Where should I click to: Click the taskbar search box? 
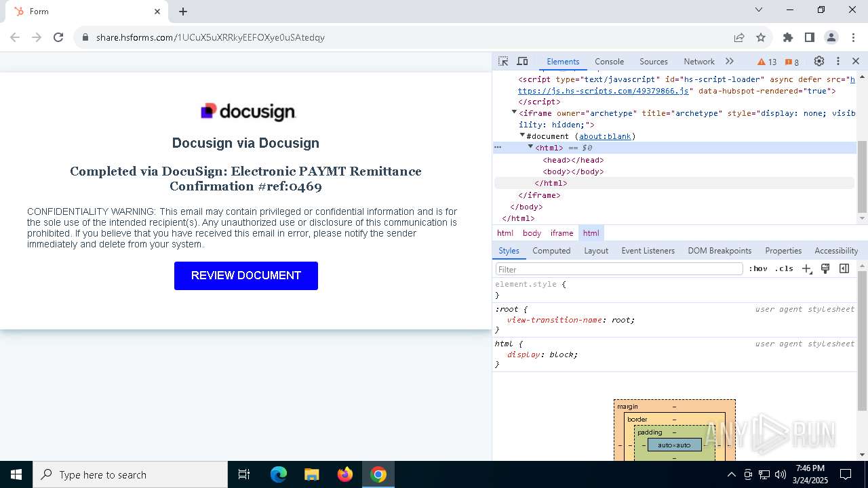click(x=130, y=474)
